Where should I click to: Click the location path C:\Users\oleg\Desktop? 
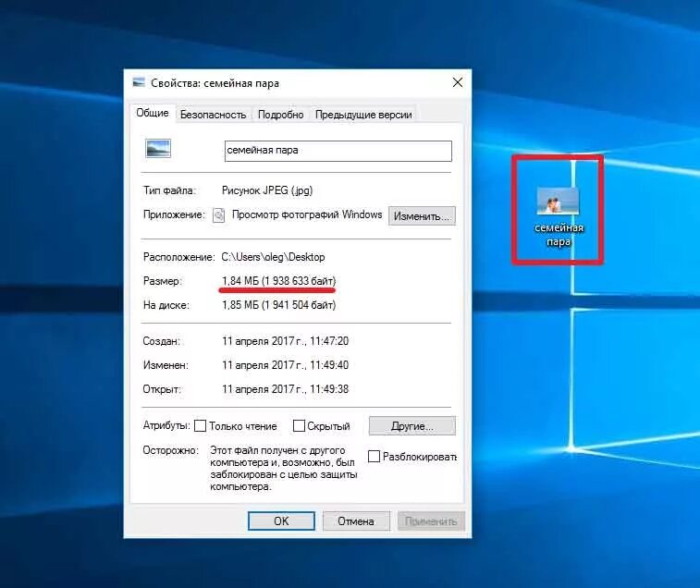(x=273, y=257)
